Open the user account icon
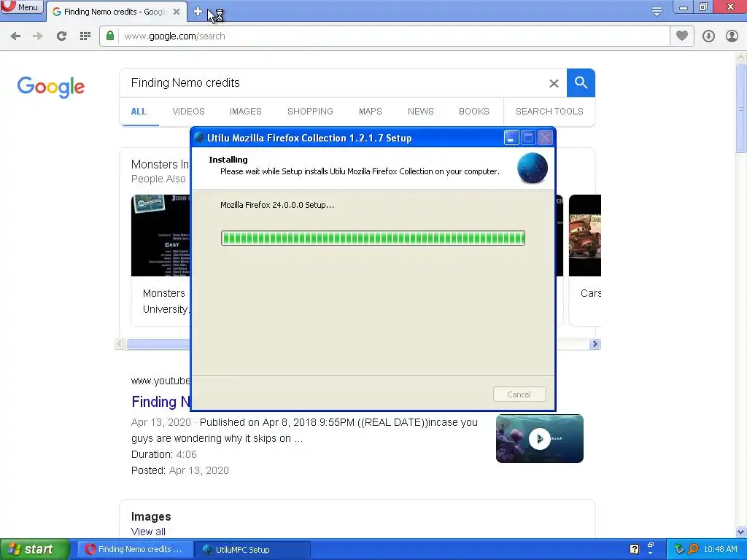Screen dimensions: 747x560 732,36
